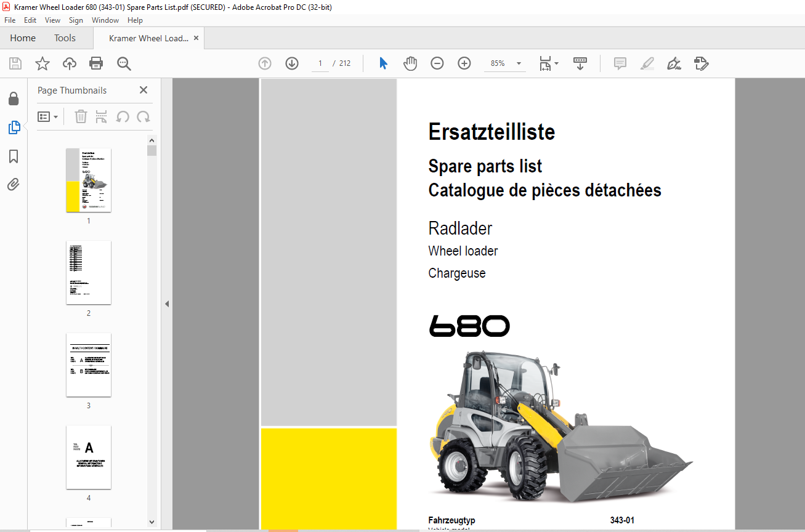Go to next page arrow
This screenshot has height=532, width=805.
pyautogui.click(x=292, y=63)
